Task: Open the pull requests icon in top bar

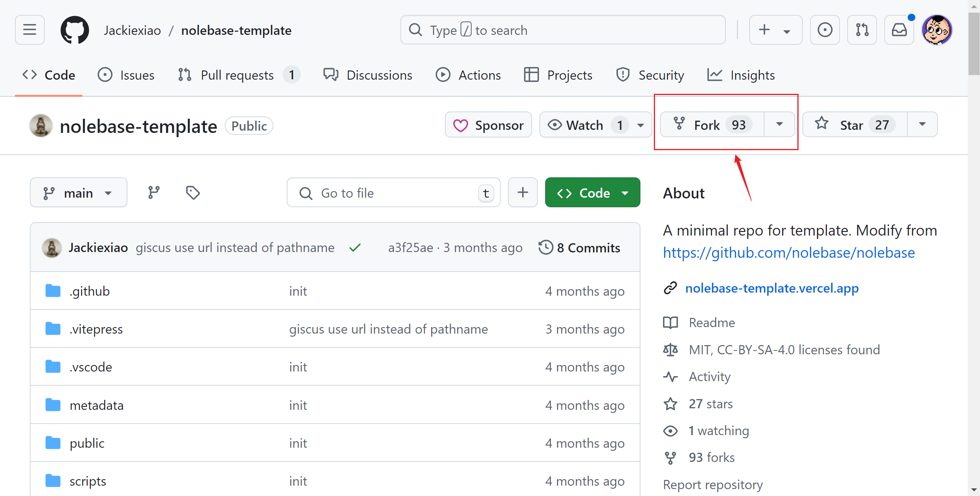Action: 862,30
